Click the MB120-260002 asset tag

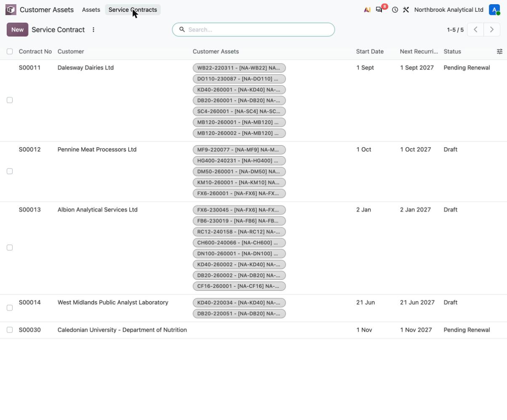239,133
